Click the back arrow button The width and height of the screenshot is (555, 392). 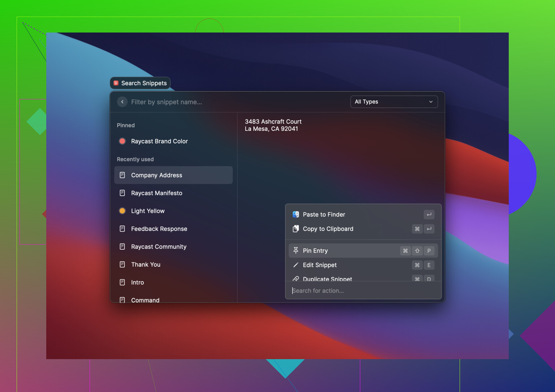point(122,102)
